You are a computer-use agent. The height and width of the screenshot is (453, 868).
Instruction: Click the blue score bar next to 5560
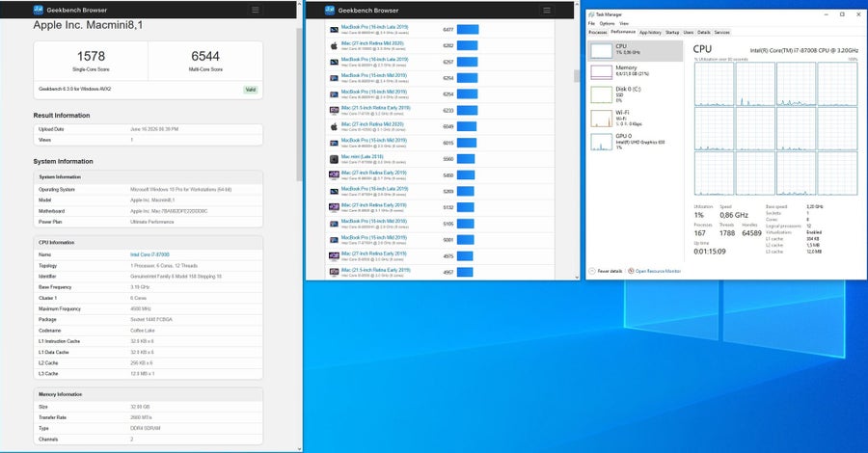466,159
